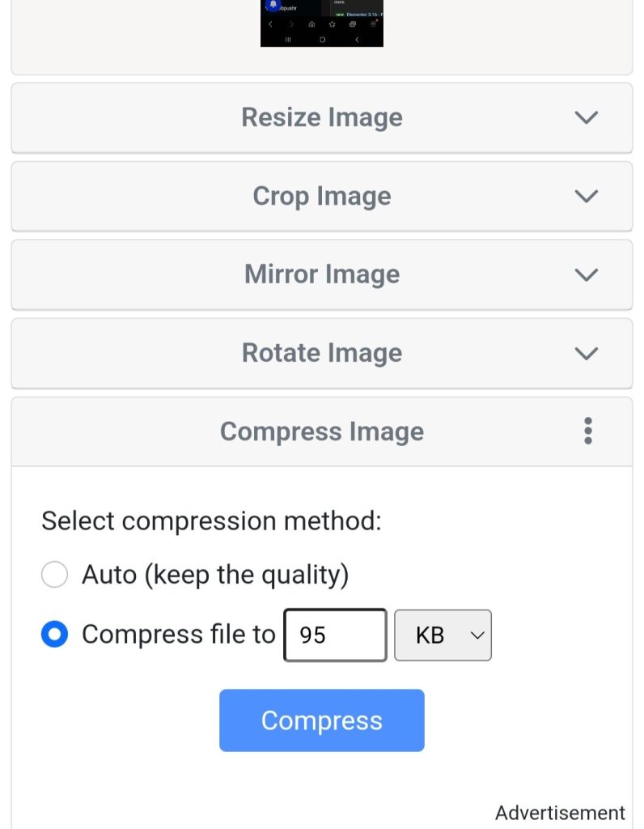Expand the Crop Image chevron arrow
The image size is (644, 829).
coord(586,196)
